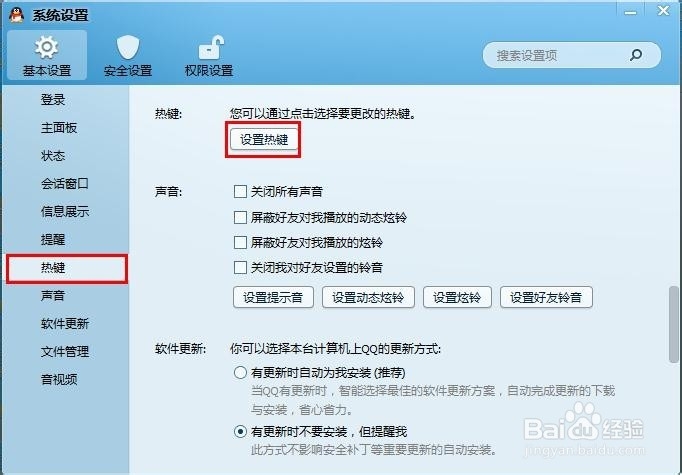Viewport: 682px width, 475px height.
Task: Click the vertical scrollbar thumb
Action: coord(674,324)
